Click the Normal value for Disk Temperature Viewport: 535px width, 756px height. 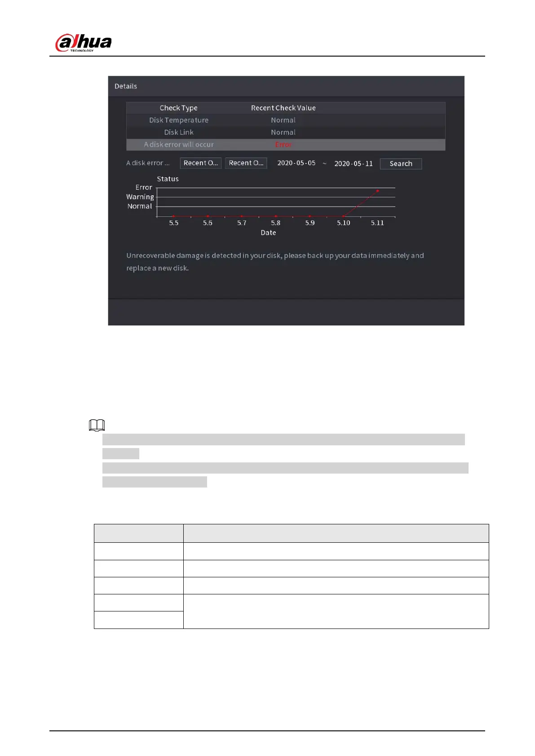point(283,120)
